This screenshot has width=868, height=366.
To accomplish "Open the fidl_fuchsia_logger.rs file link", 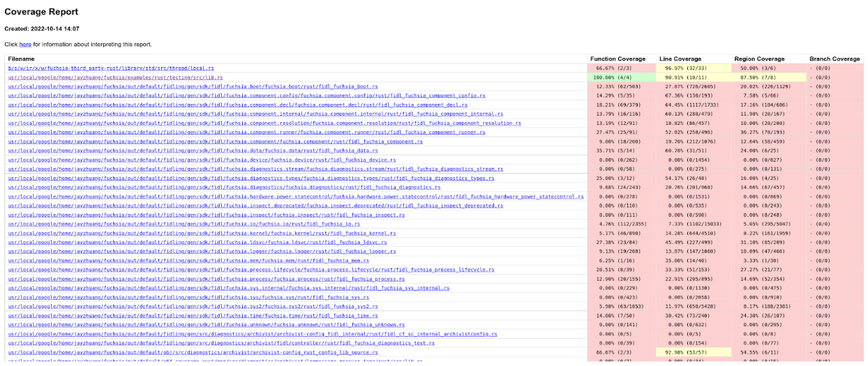I will (x=202, y=252).
